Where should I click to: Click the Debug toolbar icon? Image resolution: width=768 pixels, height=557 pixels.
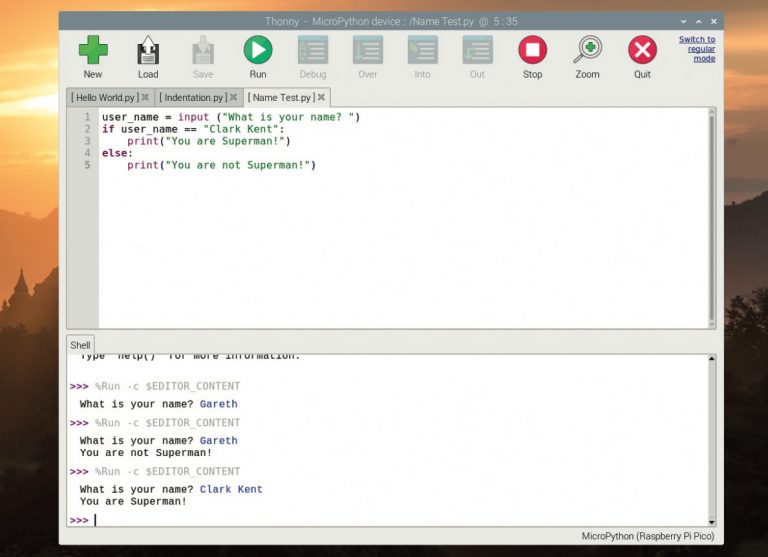tap(313, 50)
